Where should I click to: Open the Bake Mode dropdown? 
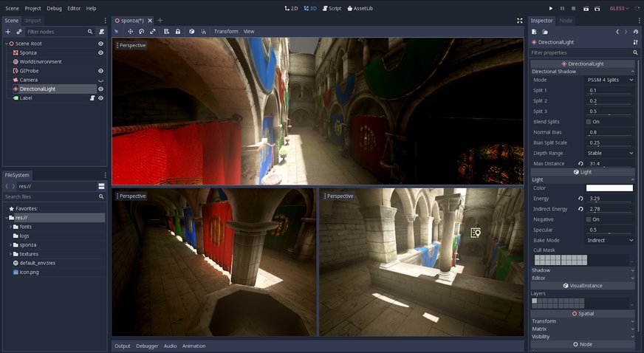[x=609, y=240]
